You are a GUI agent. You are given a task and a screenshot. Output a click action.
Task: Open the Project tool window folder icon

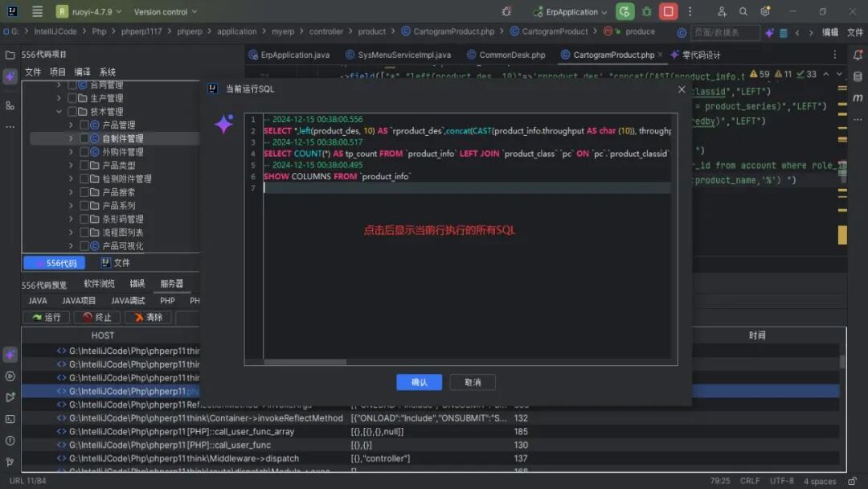[10, 55]
